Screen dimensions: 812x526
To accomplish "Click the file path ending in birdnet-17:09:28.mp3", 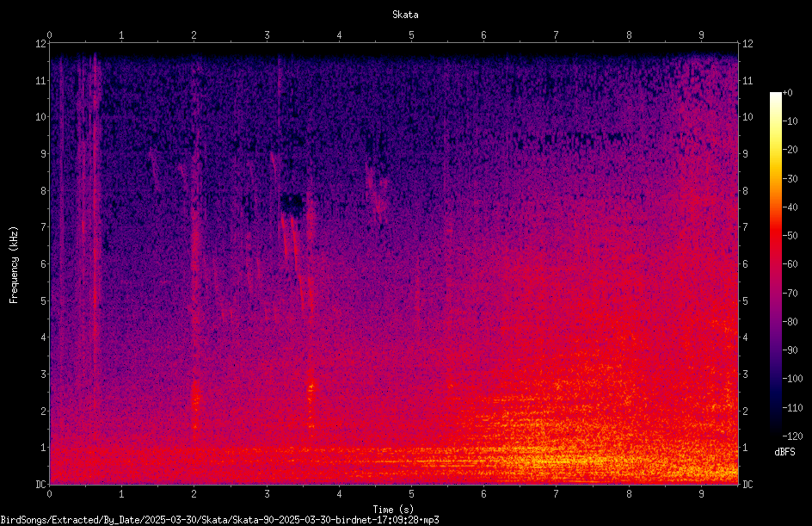I will [219, 520].
